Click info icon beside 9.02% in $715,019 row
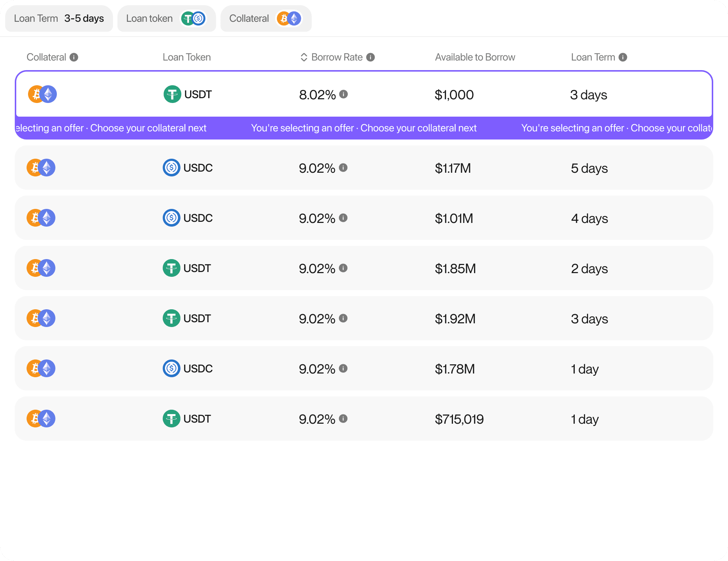Image resolution: width=728 pixels, height=561 pixels. [x=343, y=419]
